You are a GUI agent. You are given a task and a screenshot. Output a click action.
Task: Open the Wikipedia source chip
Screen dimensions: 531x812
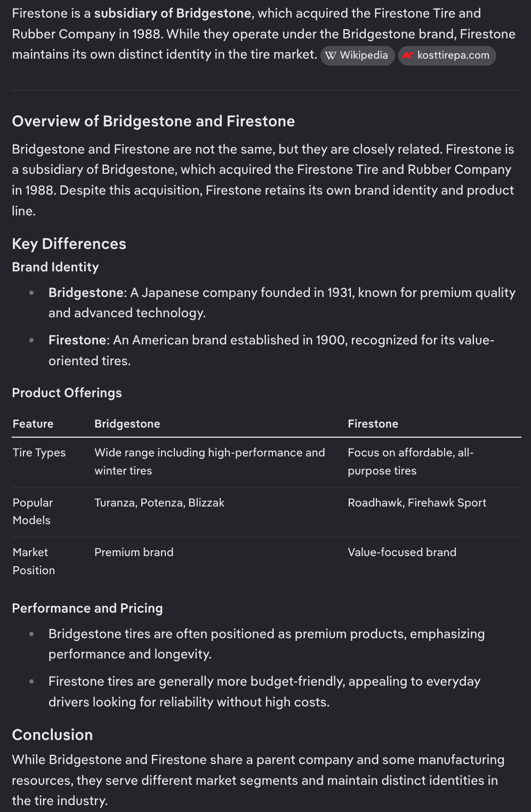(357, 55)
